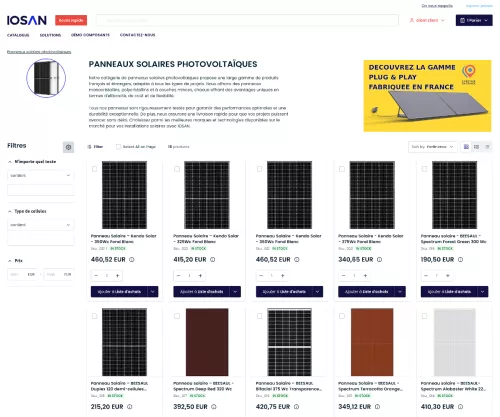Add the 190,50 EUR panel to Liste d'achats

pos(449,292)
